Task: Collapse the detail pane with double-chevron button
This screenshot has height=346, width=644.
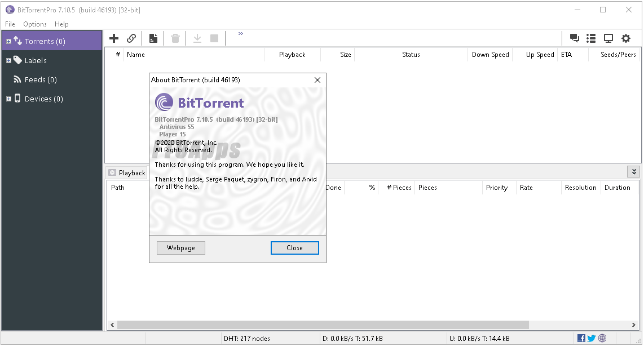Action: point(634,171)
